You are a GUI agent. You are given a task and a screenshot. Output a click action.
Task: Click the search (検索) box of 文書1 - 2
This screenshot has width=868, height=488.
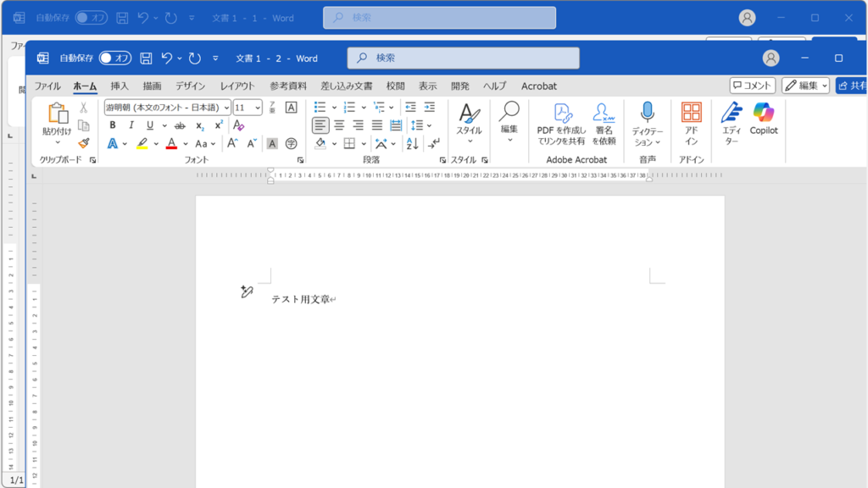click(463, 58)
